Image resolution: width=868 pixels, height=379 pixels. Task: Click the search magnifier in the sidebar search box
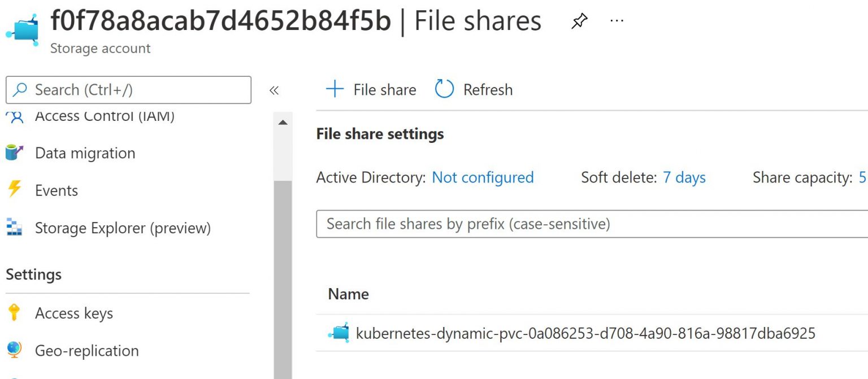coord(21,89)
